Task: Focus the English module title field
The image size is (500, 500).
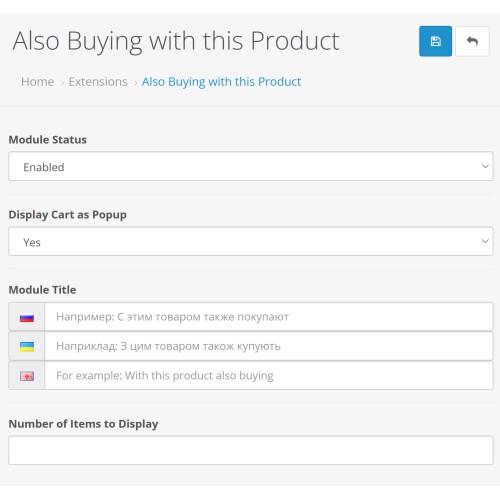Action: (269, 375)
